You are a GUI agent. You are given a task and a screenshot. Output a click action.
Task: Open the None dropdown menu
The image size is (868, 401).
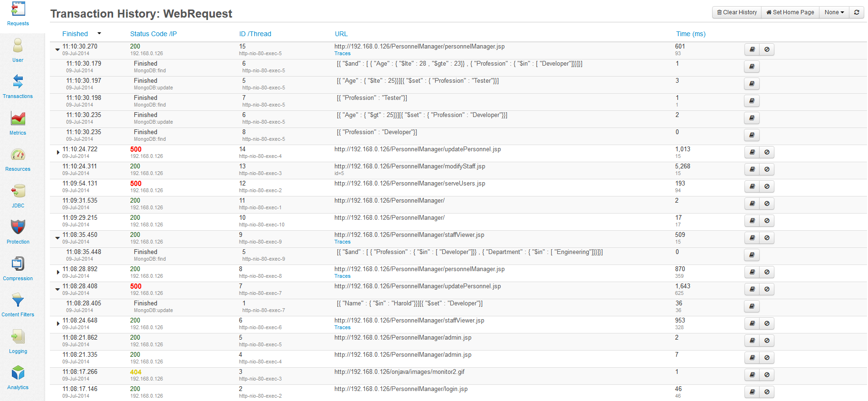[834, 12]
